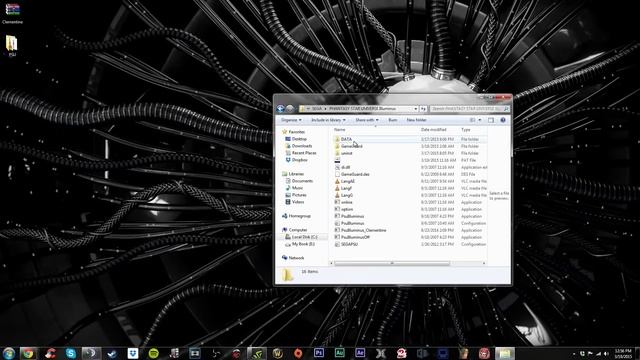
Task: Sort by the Name column header
Action: [x=340, y=130]
